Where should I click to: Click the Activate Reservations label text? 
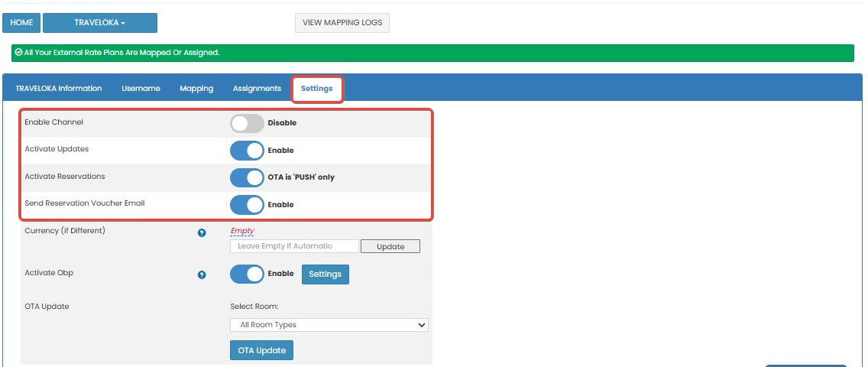65,177
